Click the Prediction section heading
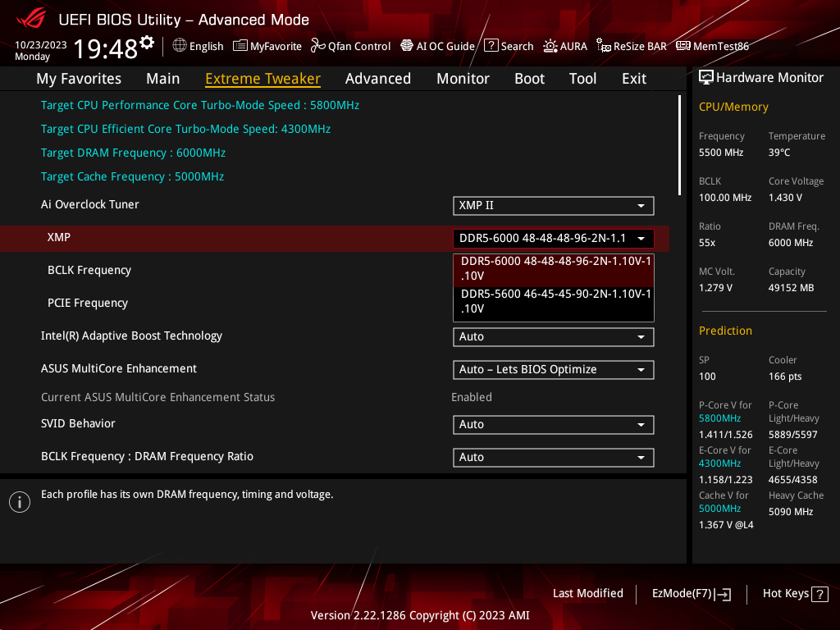Viewport: 840px width, 630px height. (x=725, y=331)
